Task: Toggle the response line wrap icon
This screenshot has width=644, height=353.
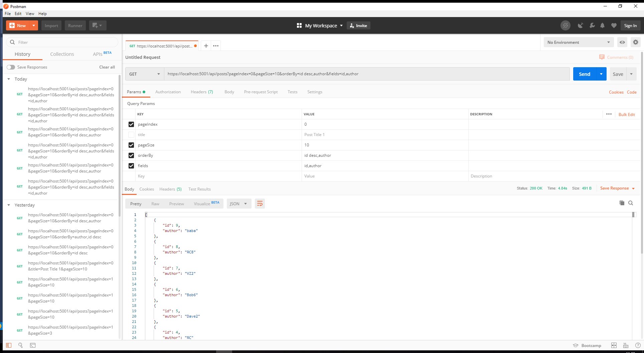Action: click(x=260, y=204)
